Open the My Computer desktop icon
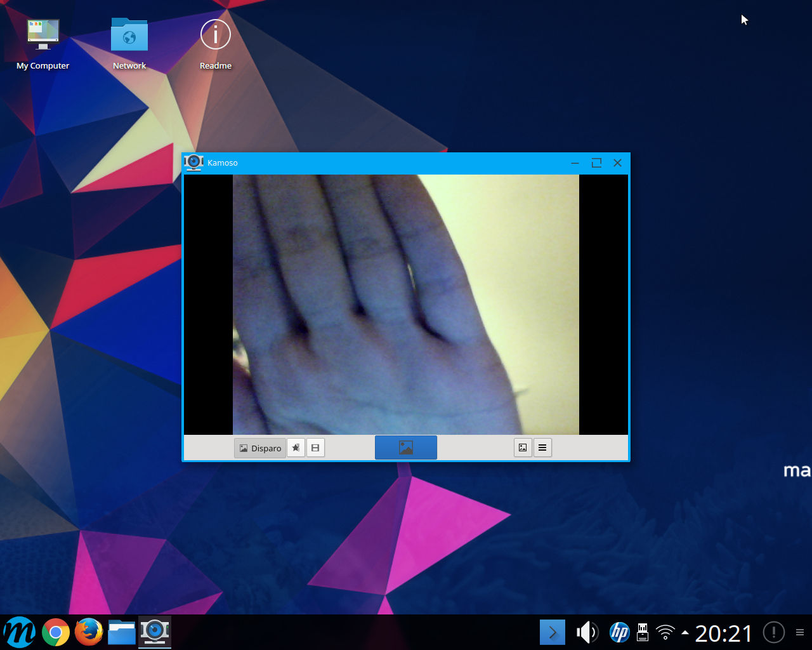Image resolution: width=812 pixels, height=650 pixels. (43, 44)
